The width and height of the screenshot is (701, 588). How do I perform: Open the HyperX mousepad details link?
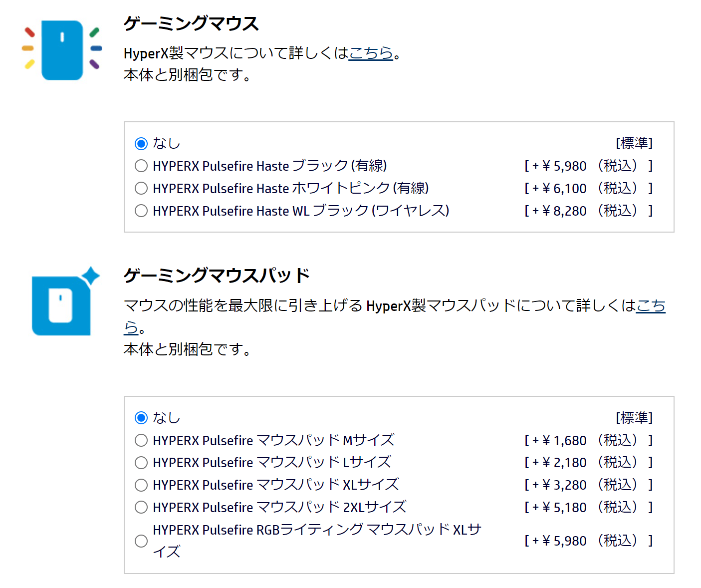(x=651, y=305)
